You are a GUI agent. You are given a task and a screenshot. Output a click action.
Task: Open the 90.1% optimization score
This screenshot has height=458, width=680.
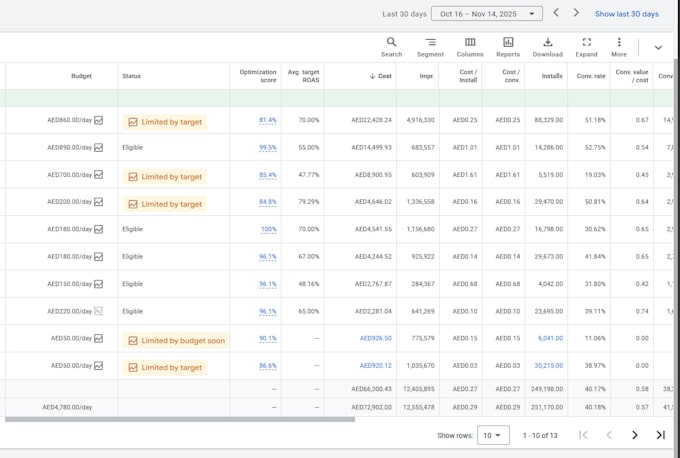tap(268, 338)
